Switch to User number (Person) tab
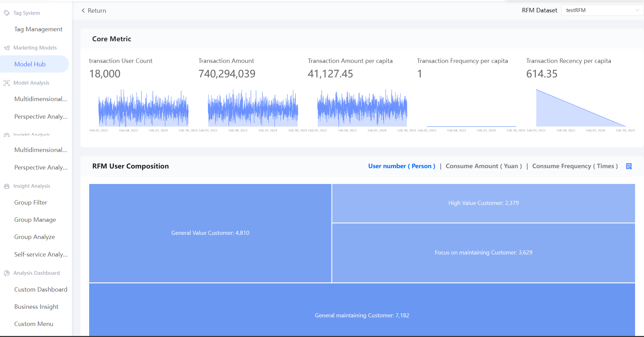Image resolution: width=644 pixels, height=337 pixels. pos(401,166)
